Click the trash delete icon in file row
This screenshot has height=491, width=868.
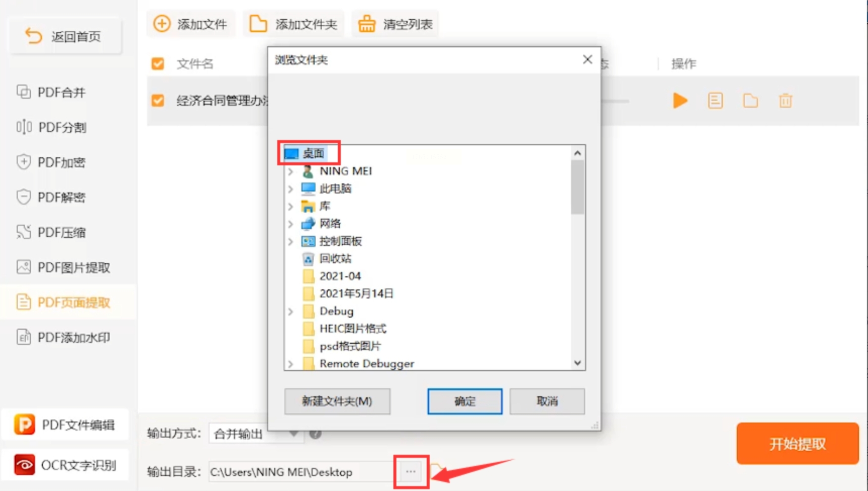(785, 101)
